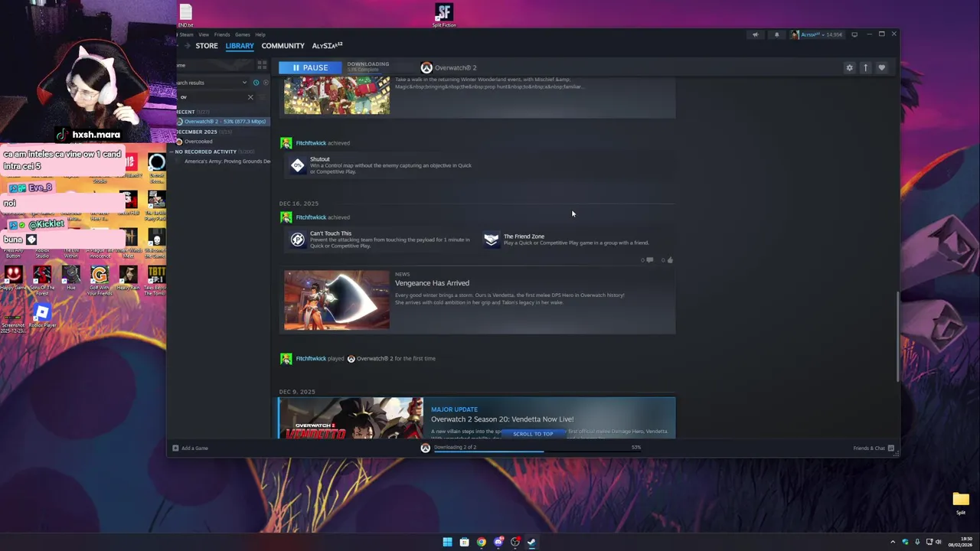This screenshot has width=980, height=551.
Task: Open Roblox Player desktop shortcut
Action: (x=42, y=316)
